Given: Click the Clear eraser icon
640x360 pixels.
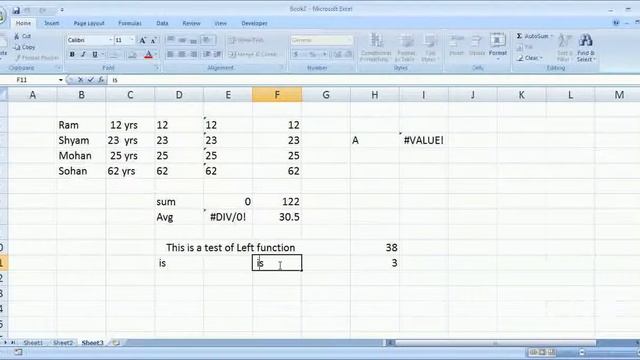Looking at the screenshot, I should [x=520, y=58].
